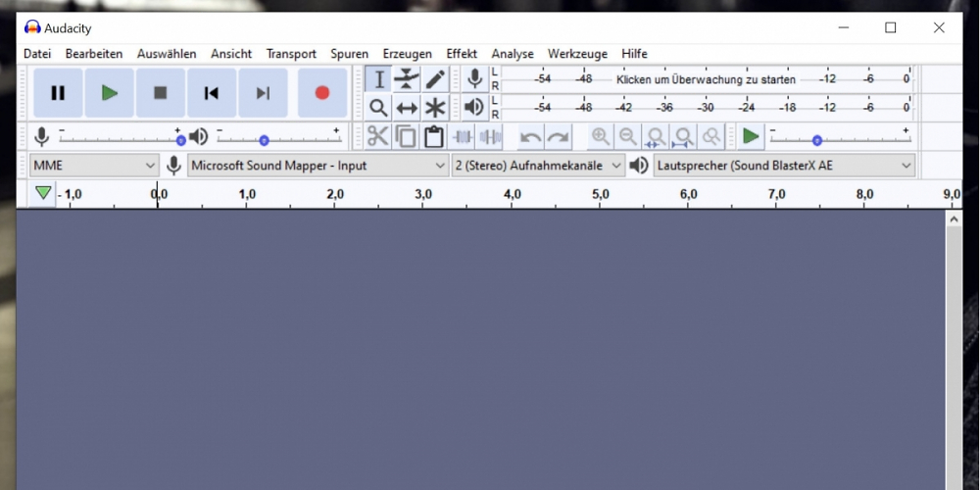Skip to start of the project

pyautogui.click(x=212, y=93)
